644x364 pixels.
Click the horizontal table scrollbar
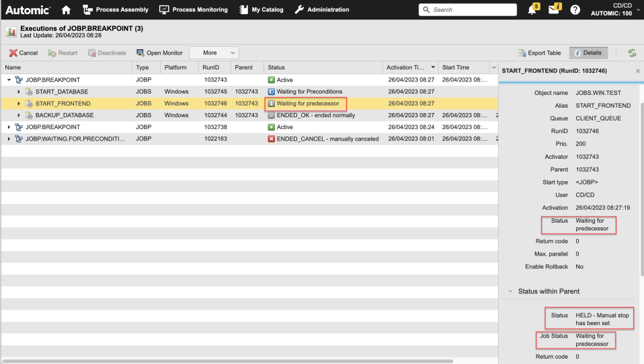tap(227, 361)
